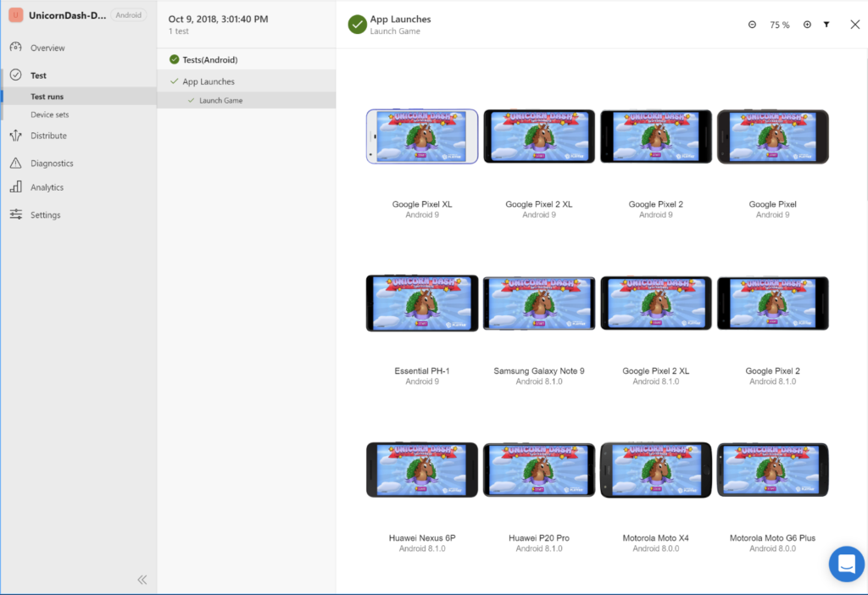
Task: Click the Overview gauge icon
Action: (x=15, y=47)
